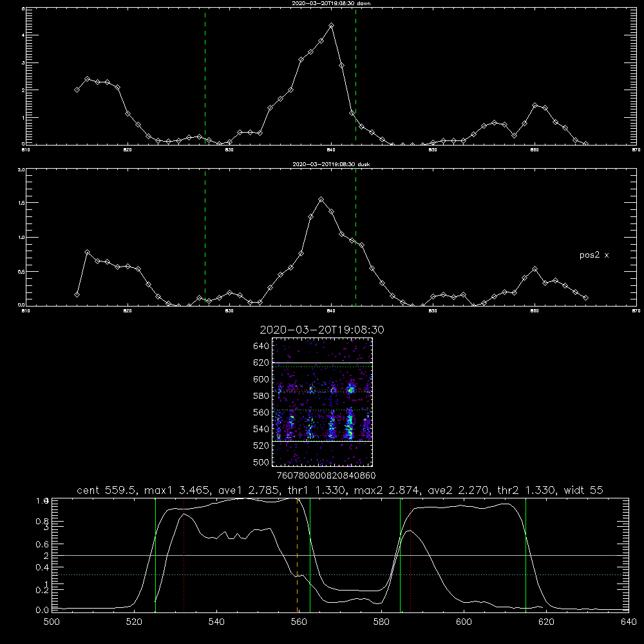644x644 pixels.
Task: Click the orange dashed center line in bottom plot
Action: (x=297, y=554)
